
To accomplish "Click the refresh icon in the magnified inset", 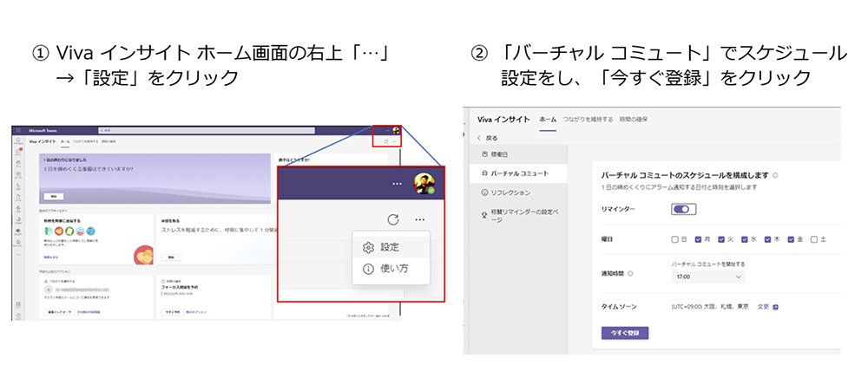I will point(393,219).
